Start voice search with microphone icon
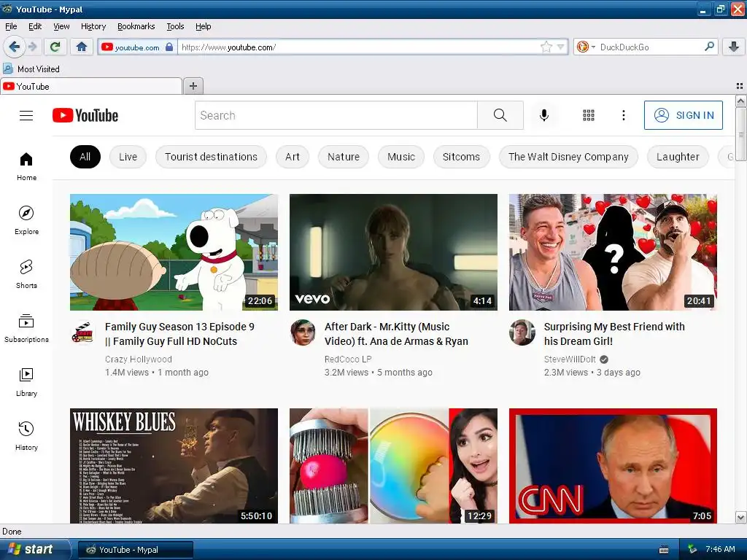This screenshot has height=560, width=747. tap(544, 115)
